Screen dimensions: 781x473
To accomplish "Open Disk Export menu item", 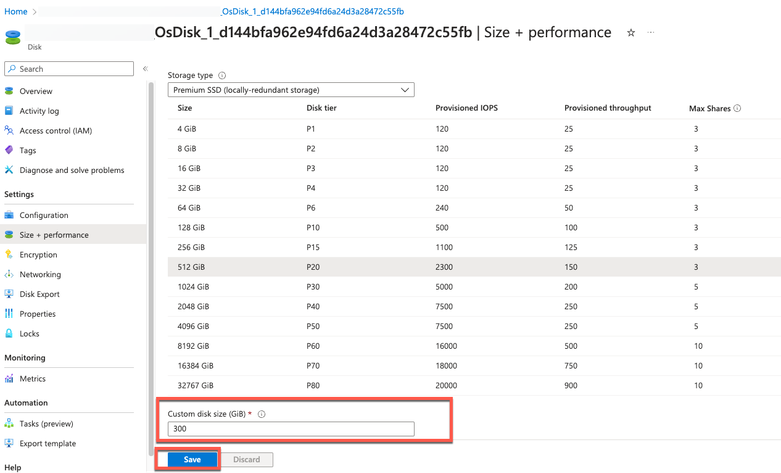I will point(39,294).
